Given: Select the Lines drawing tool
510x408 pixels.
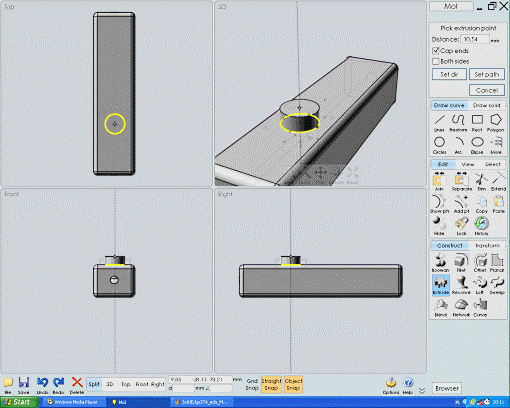Looking at the screenshot, I should tap(439, 123).
